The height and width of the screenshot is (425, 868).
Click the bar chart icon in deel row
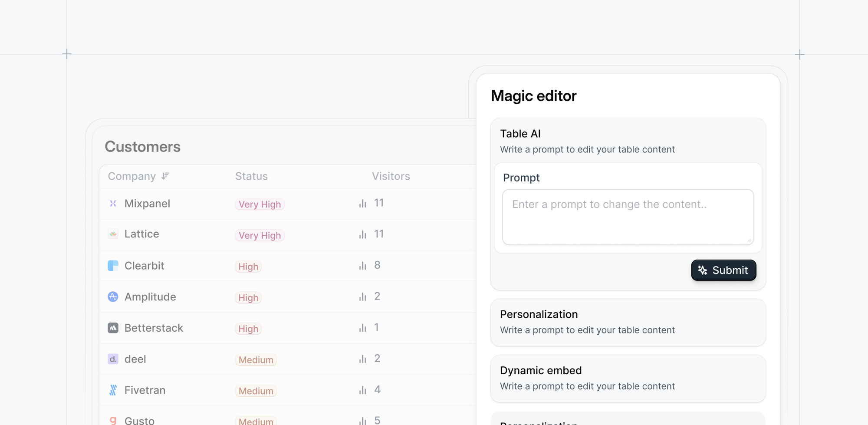363,359
